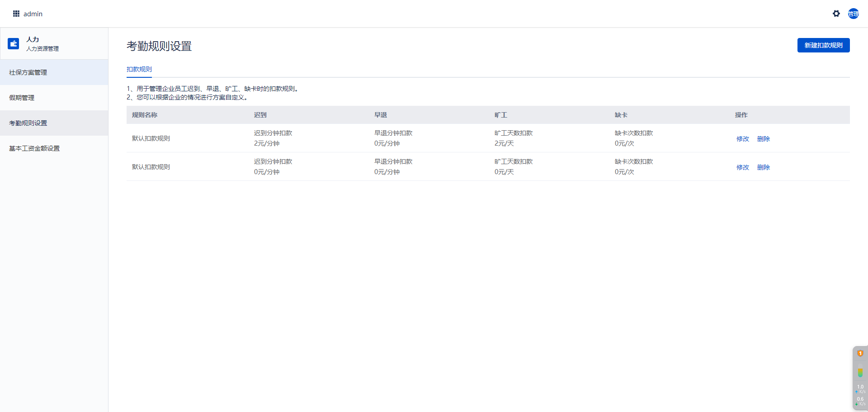Open settings via the gear icon
The image size is (868, 412).
836,14
